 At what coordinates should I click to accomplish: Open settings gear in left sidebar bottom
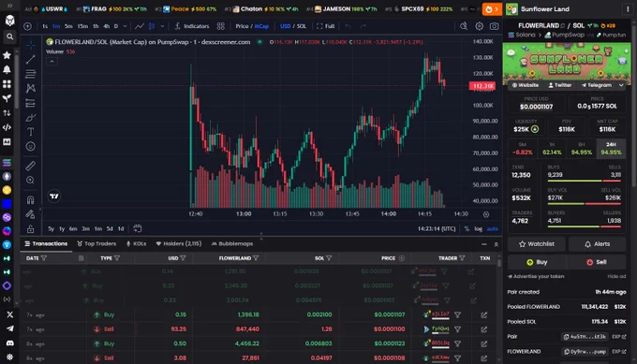click(x=9, y=357)
